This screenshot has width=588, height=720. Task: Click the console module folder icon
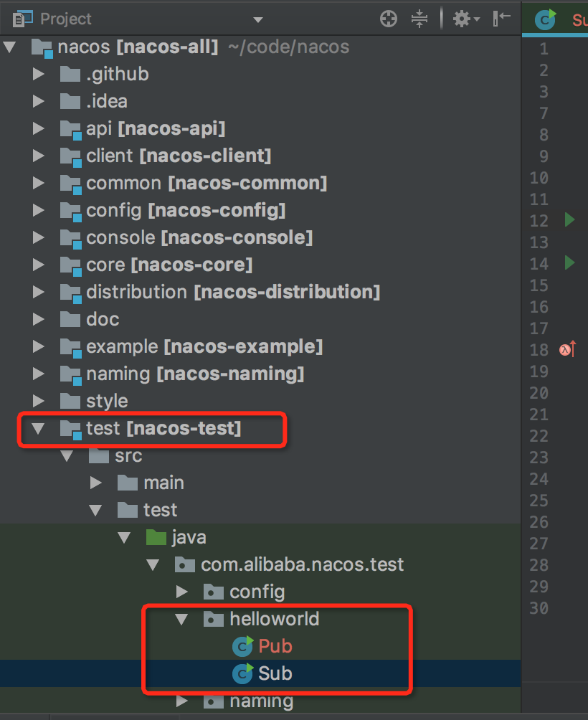pyautogui.click(x=71, y=240)
